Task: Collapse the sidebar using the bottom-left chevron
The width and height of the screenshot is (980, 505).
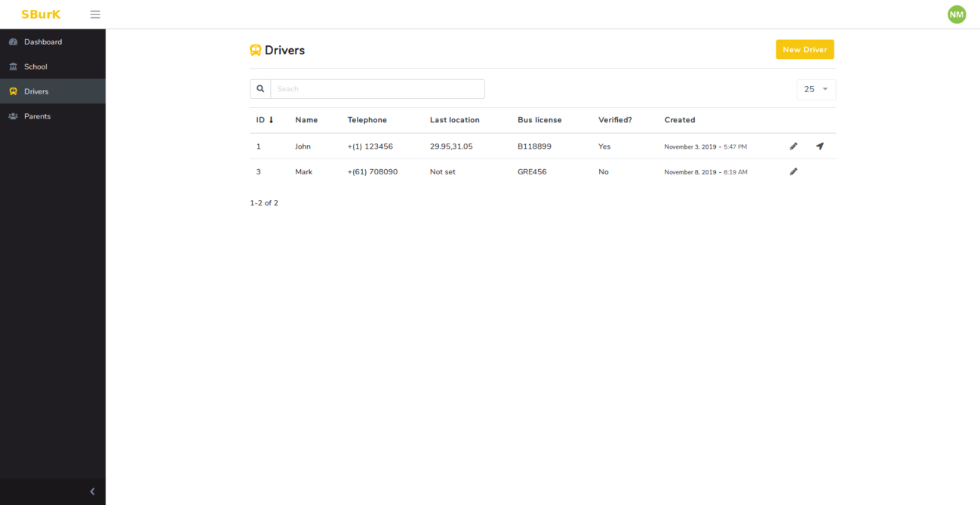Action: [x=92, y=491]
